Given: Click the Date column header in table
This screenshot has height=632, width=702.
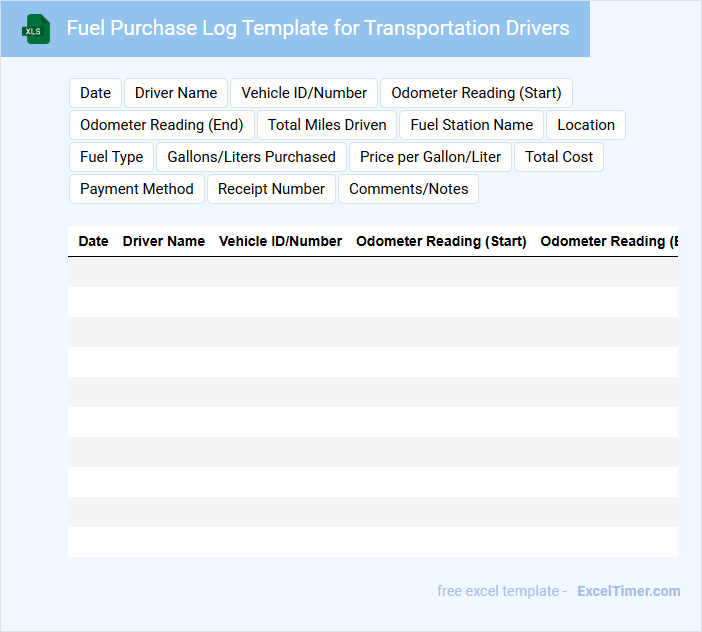Looking at the screenshot, I should [93, 241].
